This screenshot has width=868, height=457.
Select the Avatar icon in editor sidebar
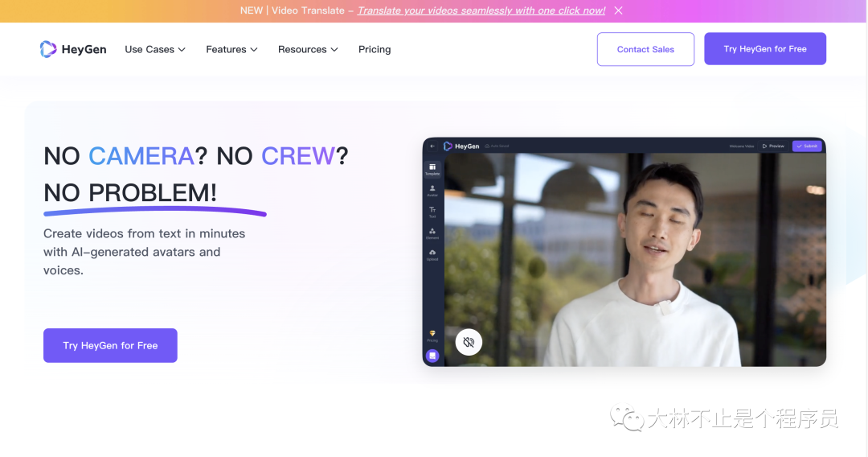tap(432, 191)
